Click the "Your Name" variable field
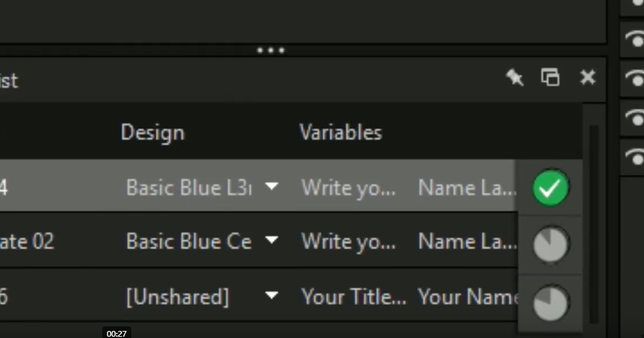The width and height of the screenshot is (644, 338). point(468,297)
